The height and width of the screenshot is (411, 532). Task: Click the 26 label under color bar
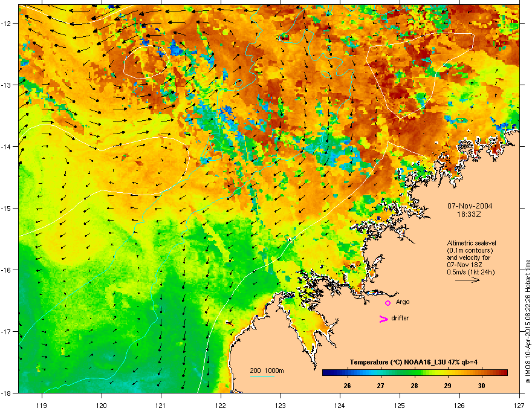point(347,386)
